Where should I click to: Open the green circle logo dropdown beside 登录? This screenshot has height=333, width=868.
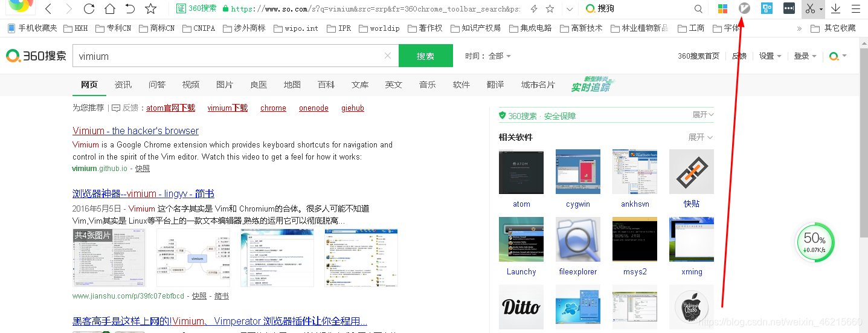[x=838, y=56]
